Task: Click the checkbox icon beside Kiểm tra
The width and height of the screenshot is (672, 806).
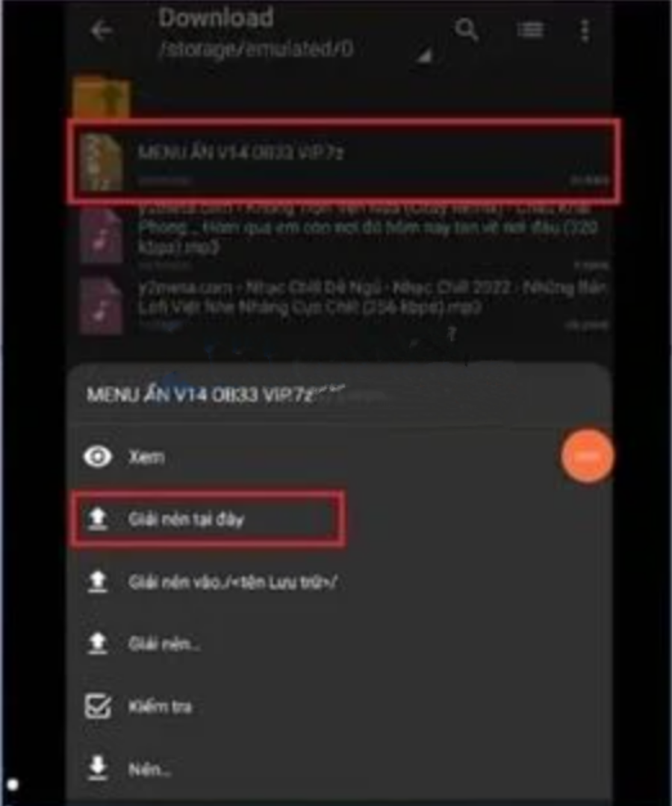Action: click(98, 707)
